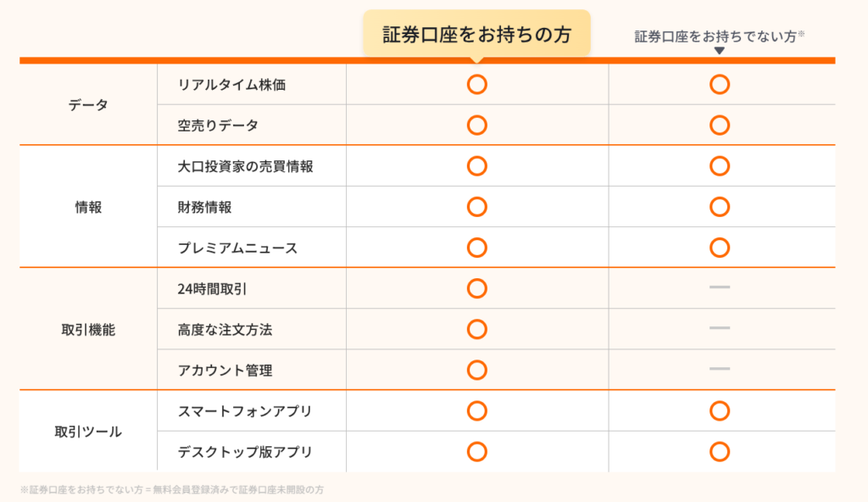Screen dimensions: 868x502
Task: Click circle icon for 空売りデータ under non-account holders
Action: tap(720, 126)
